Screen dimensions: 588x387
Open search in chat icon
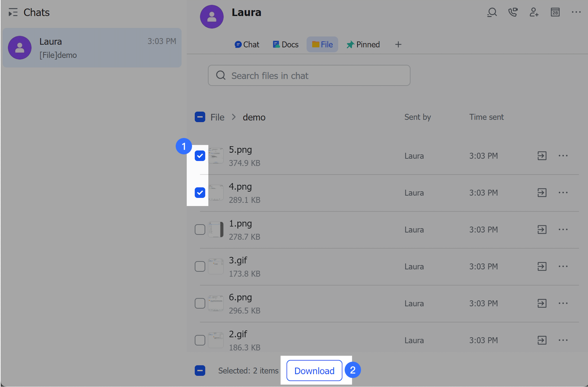click(x=492, y=13)
